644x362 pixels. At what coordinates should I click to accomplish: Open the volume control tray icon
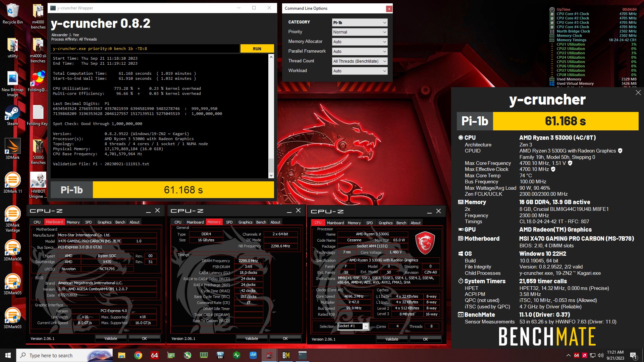coord(601,355)
